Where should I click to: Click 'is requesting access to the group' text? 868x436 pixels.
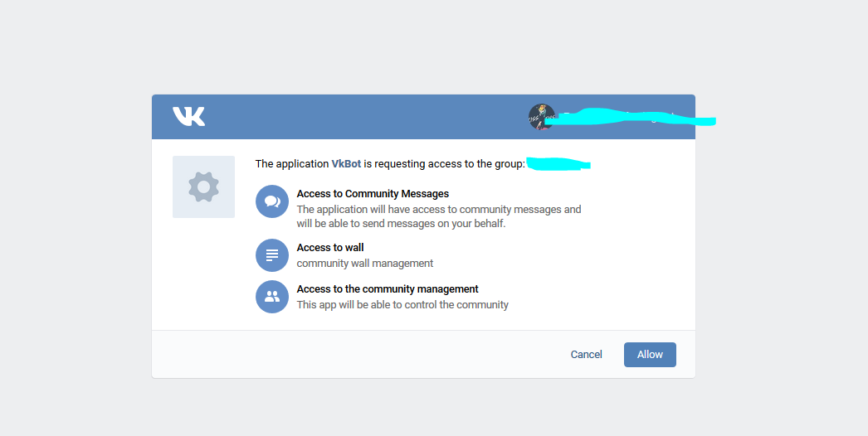point(445,164)
